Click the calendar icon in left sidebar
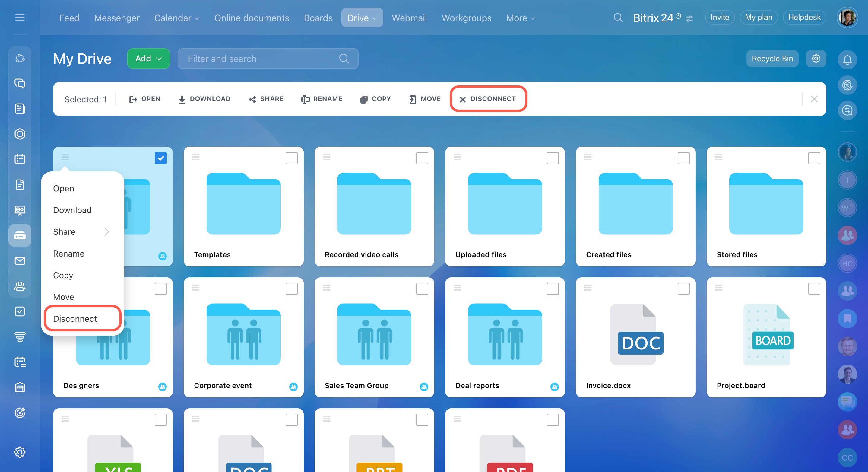This screenshot has width=868, height=472. (20, 159)
